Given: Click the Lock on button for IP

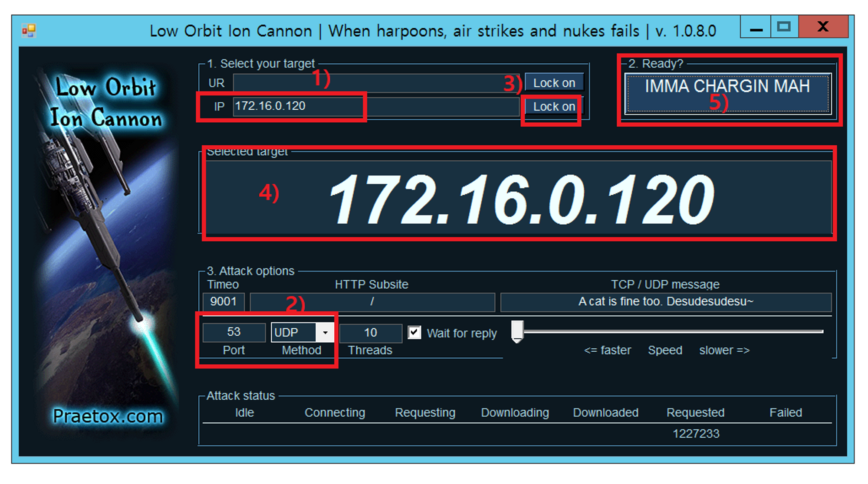Looking at the screenshot, I should (554, 106).
